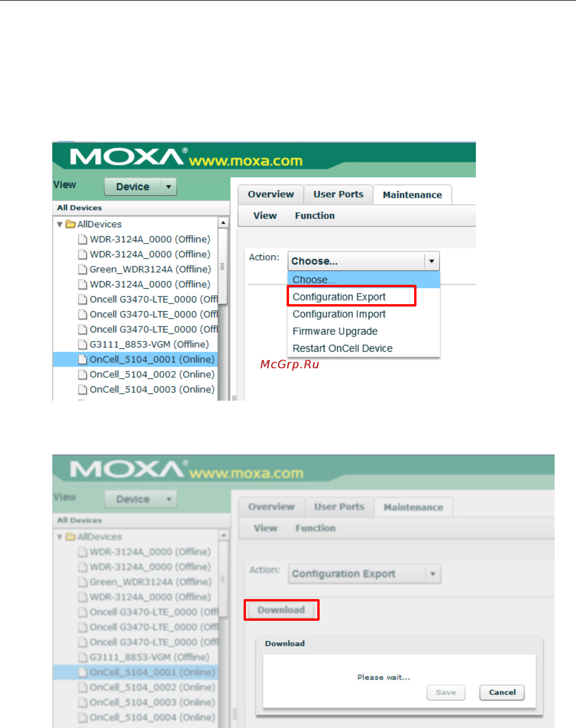Click the MOXA logo in the sharp screenshot
This screenshot has width=576, height=728.
pos(129,157)
